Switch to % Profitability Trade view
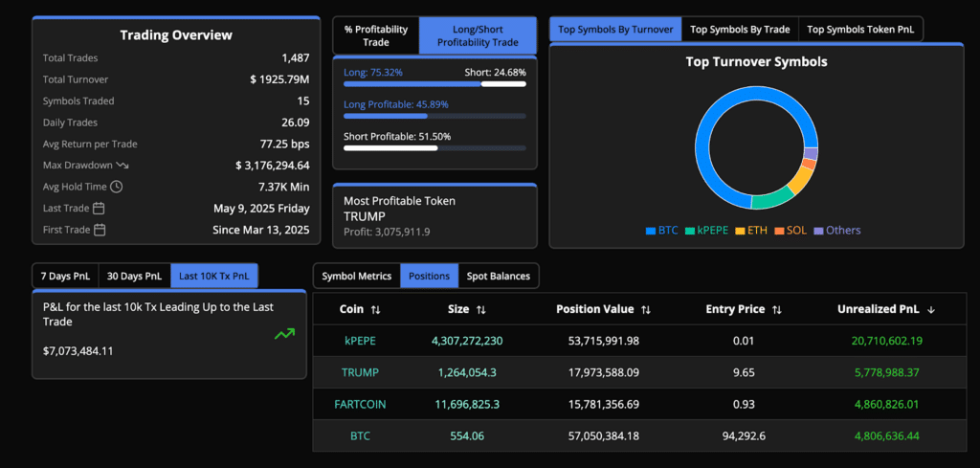 pos(375,35)
